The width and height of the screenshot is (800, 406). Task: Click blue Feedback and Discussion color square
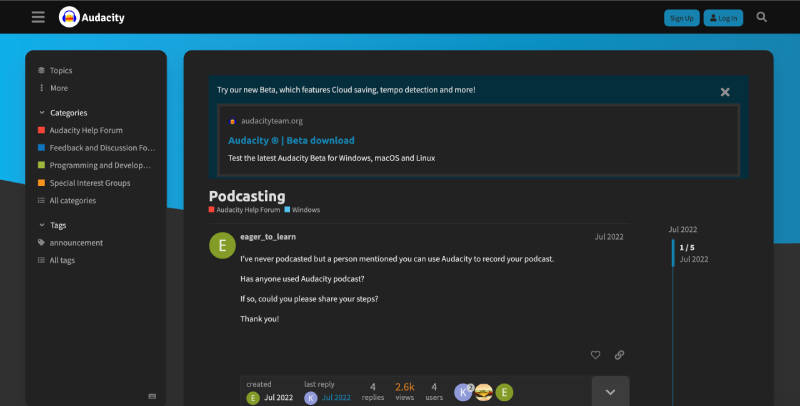point(41,148)
